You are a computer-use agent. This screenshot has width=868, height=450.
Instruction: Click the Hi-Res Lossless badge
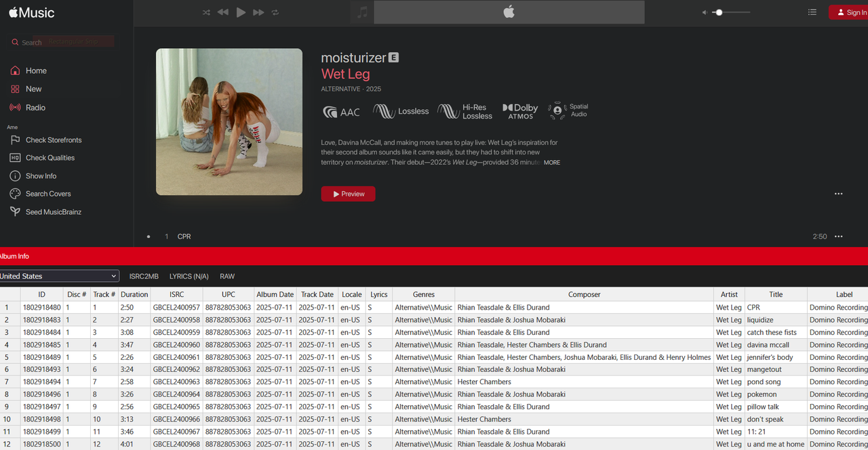coord(465,112)
